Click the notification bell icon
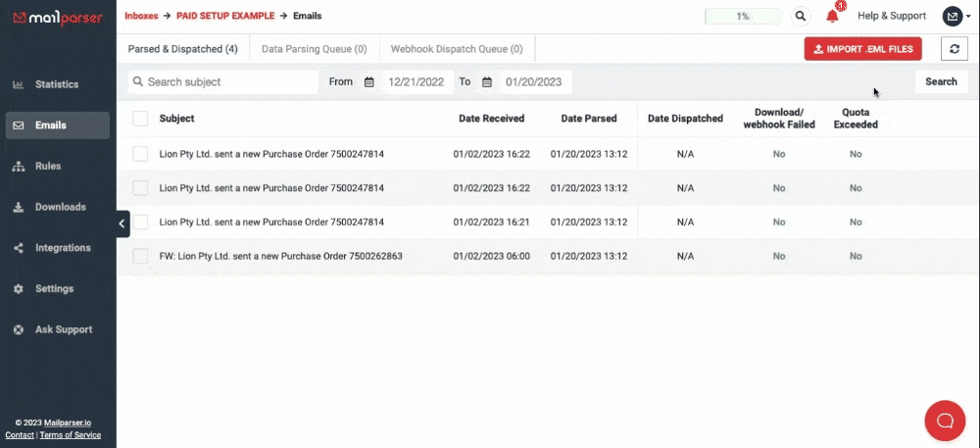Viewport: 980px width, 448px height. click(832, 16)
